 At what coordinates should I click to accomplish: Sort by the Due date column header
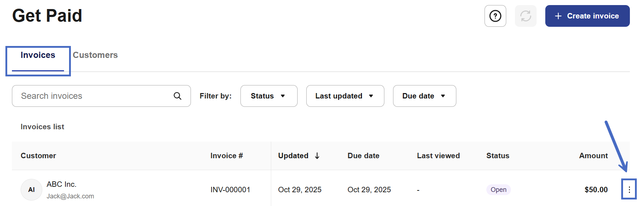coord(363,156)
